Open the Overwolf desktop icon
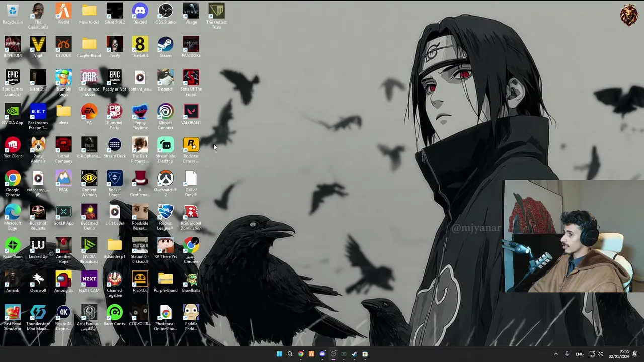644x362 pixels. [x=38, y=283]
